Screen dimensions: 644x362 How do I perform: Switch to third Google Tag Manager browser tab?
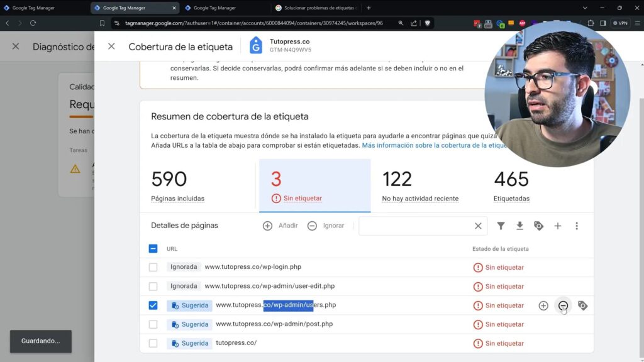point(224,8)
